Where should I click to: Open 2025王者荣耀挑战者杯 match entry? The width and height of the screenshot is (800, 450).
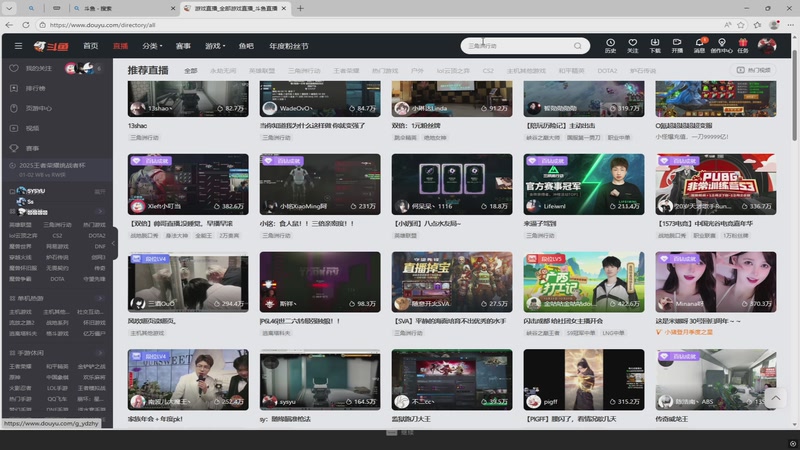click(x=57, y=169)
